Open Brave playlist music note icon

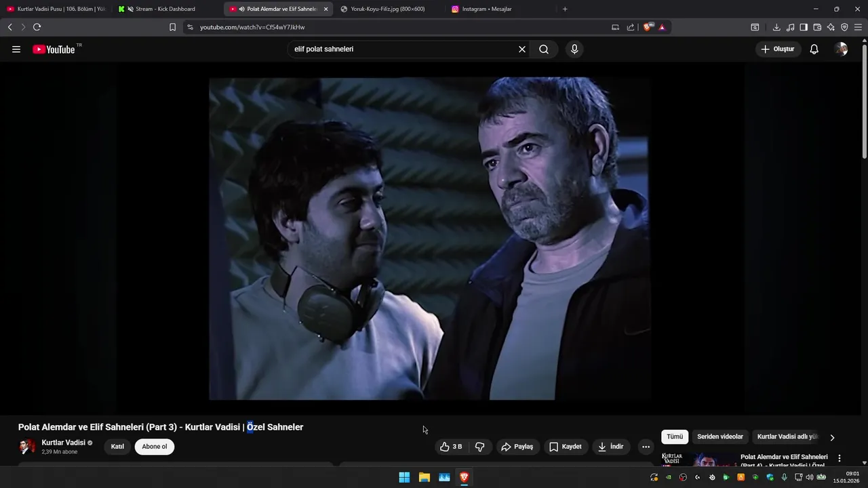(790, 27)
